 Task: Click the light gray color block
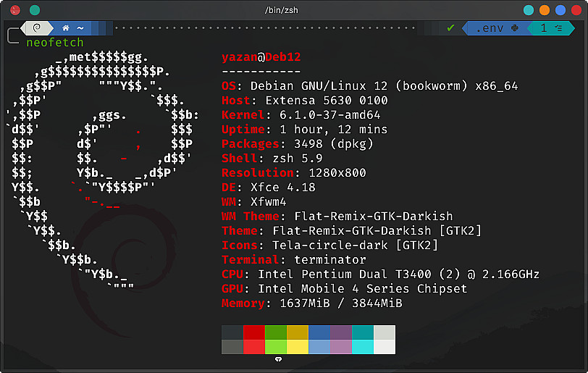click(385, 332)
